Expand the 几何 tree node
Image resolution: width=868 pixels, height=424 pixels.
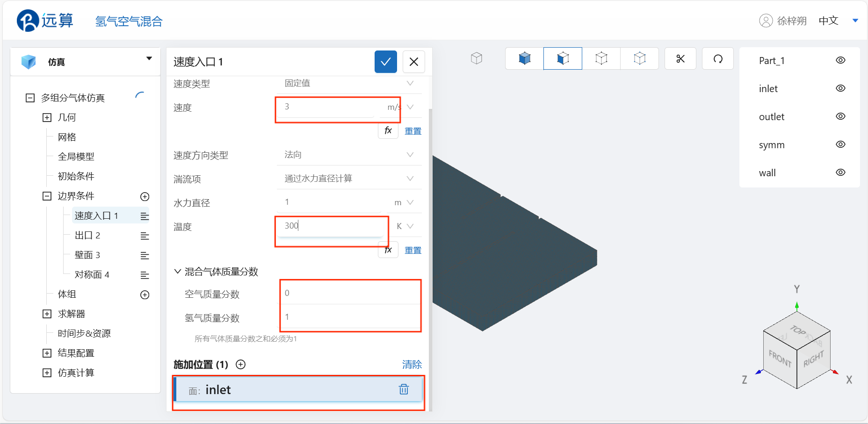[47, 117]
